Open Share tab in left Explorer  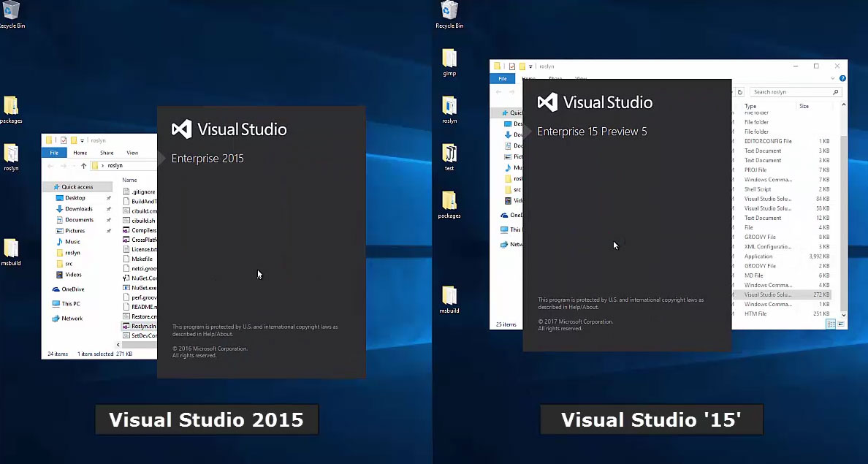tap(107, 153)
